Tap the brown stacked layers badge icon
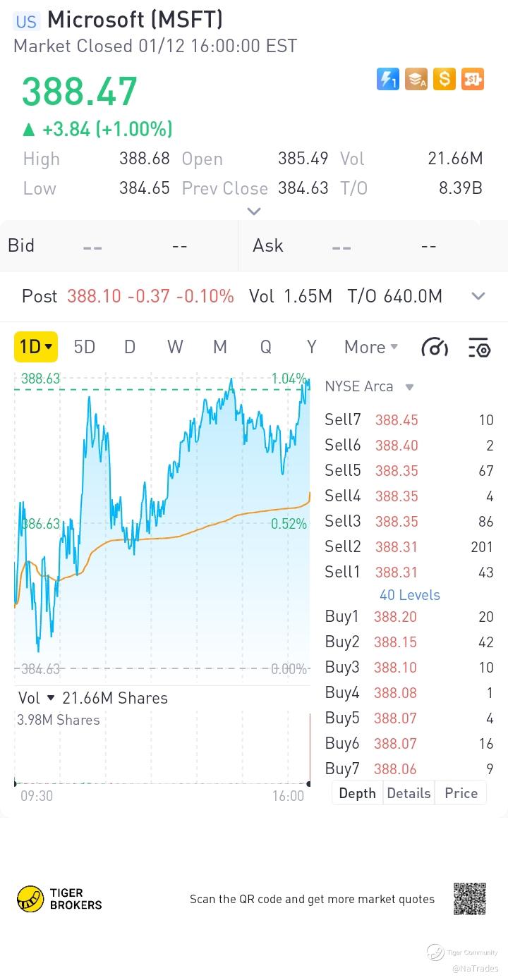The height and width of the screenshot is (980, 508). 416,79
